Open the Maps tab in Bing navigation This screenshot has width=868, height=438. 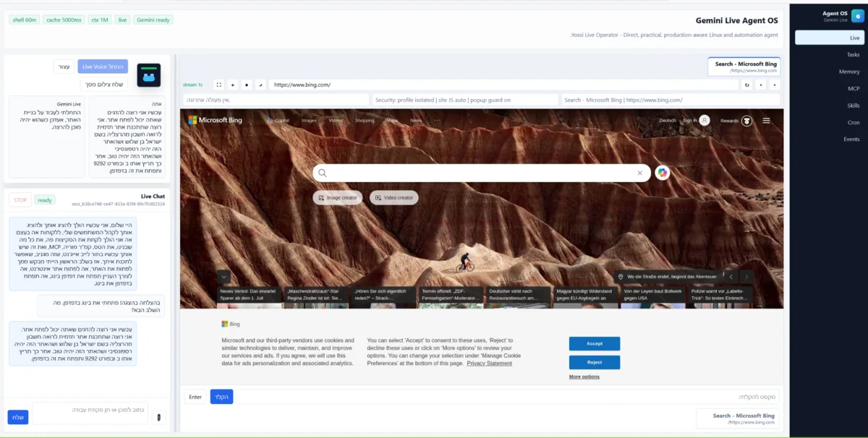(392, 121)
